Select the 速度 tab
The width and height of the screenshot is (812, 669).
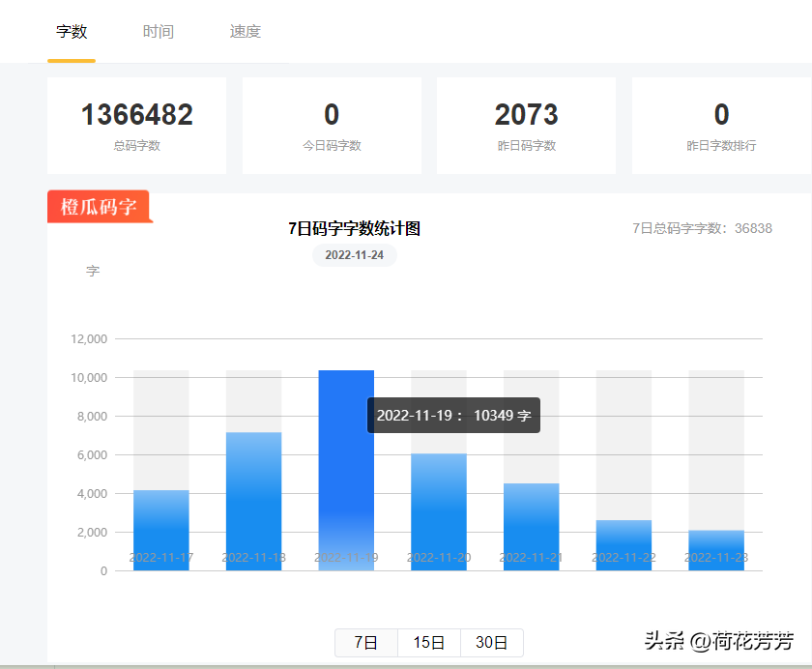pos(246,32)
